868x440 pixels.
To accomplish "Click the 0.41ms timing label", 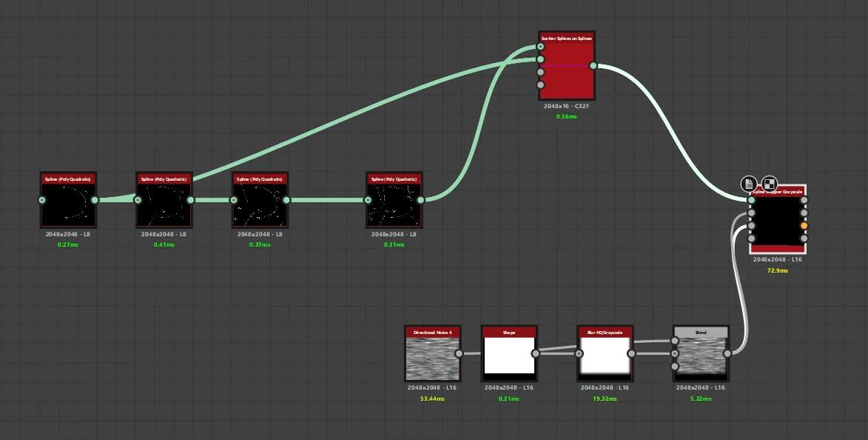I will [164, 245].
